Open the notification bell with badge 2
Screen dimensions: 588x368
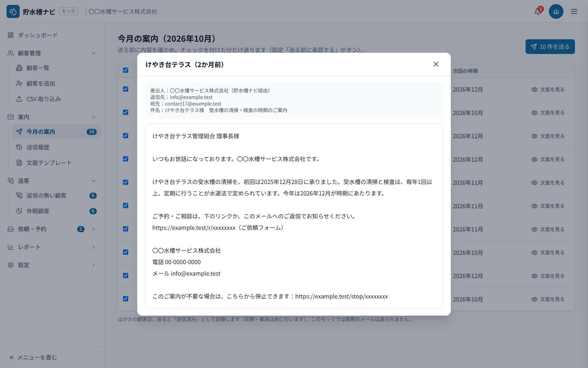tap(538, 11)
